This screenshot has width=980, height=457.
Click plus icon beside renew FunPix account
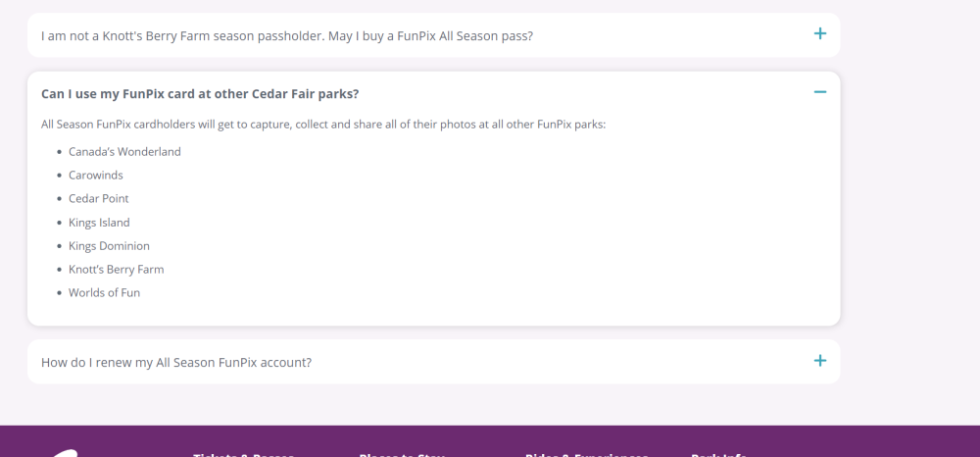(x=820, y=361)
